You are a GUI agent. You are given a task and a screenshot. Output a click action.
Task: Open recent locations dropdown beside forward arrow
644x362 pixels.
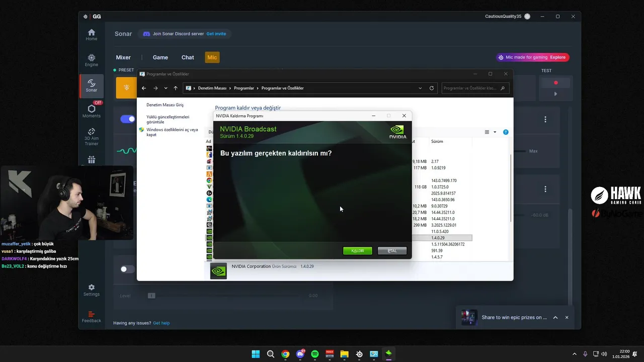pos(166,88)
